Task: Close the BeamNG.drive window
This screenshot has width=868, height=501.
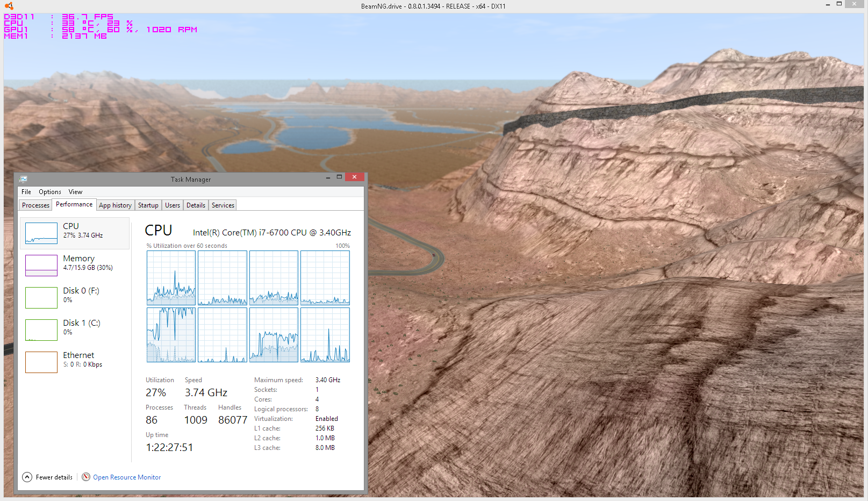Action: point(854,4)
